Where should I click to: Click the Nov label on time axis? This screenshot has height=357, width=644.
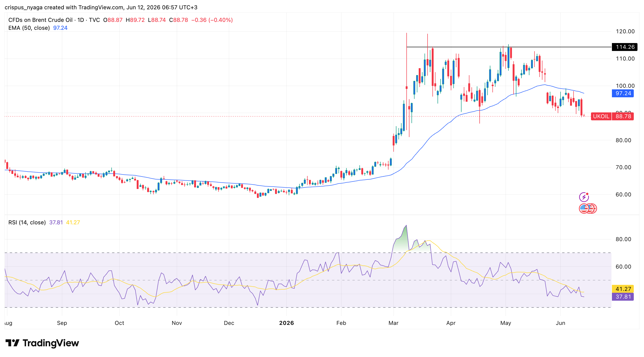(177, 323)
